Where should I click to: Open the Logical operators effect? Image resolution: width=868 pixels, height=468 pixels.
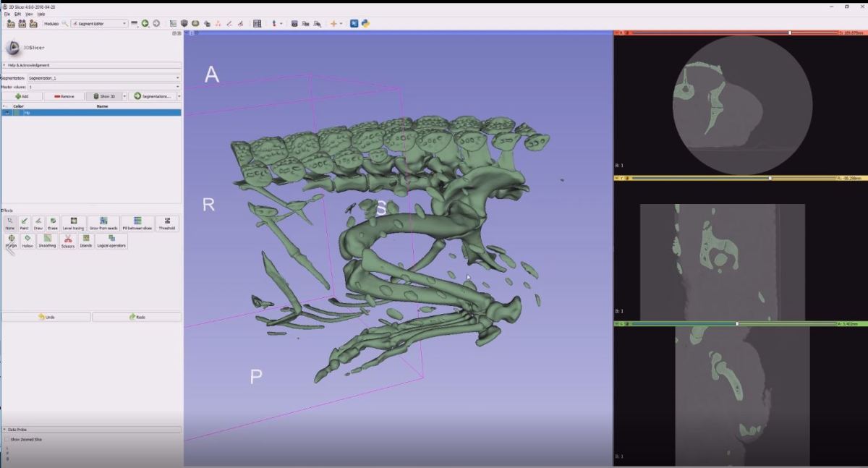click(111, 242)
